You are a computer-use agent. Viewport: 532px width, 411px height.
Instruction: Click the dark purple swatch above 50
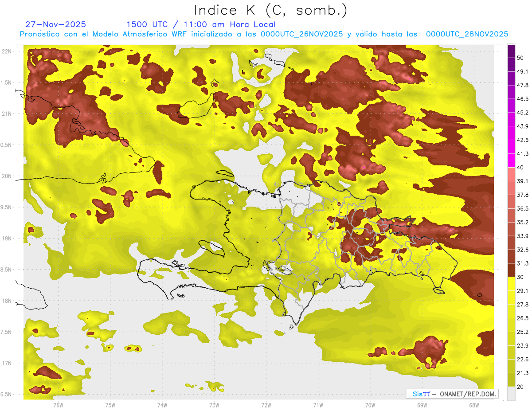[x=511, y=51]
